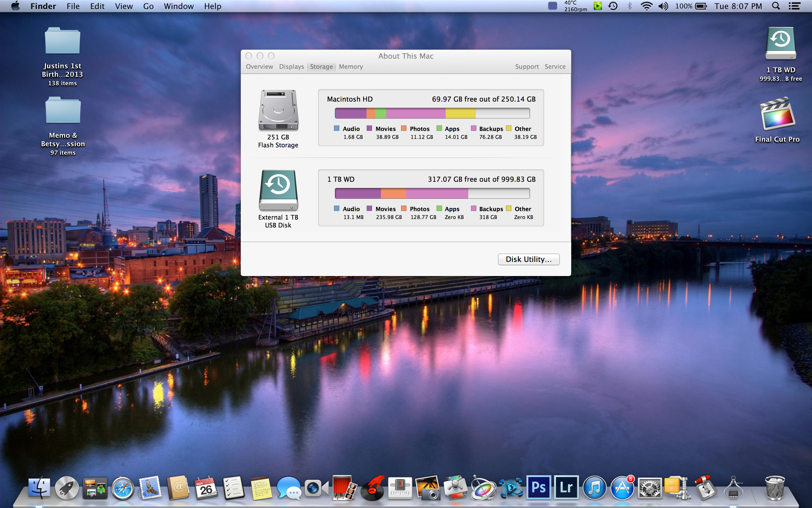Open the Edit menu

97,6
